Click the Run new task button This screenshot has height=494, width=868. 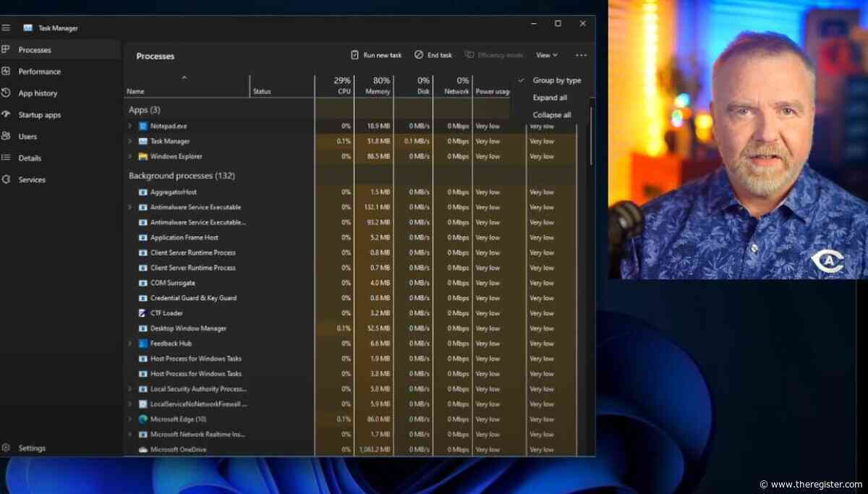point(376,55)
